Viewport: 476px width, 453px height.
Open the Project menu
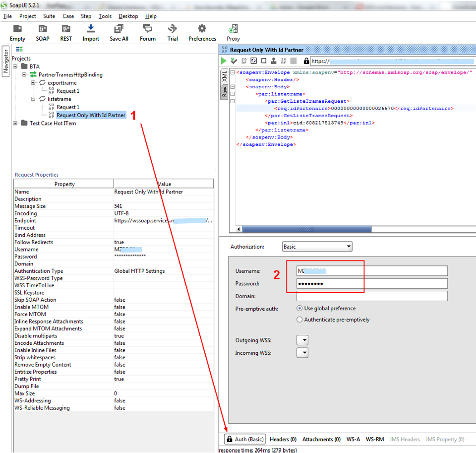tap(27, 16)
